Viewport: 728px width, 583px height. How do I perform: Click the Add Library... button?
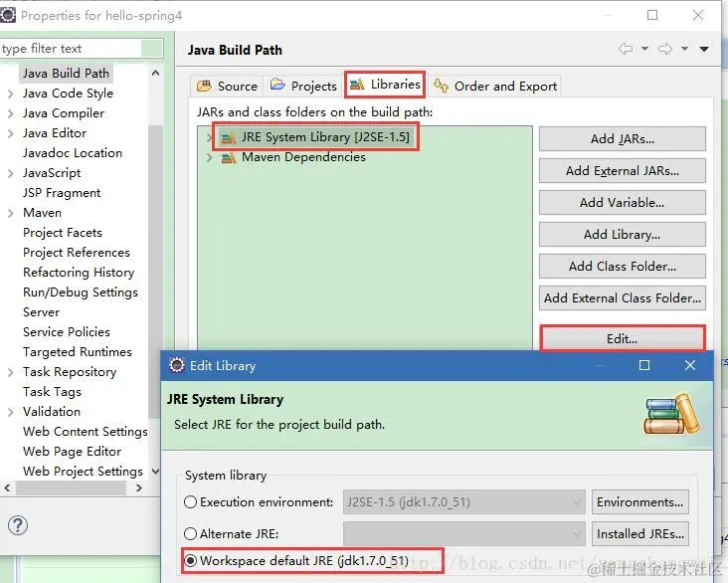[x=623, y=234]
